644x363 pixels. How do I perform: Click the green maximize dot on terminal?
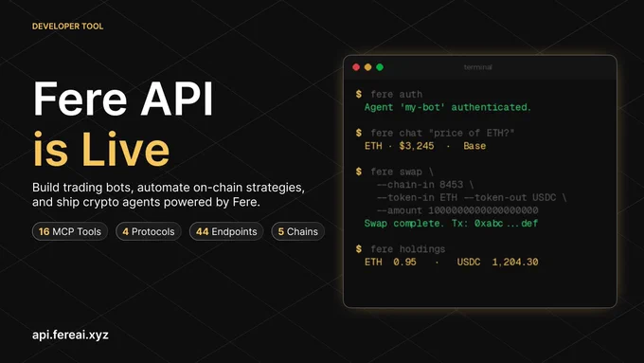[380, 67]
